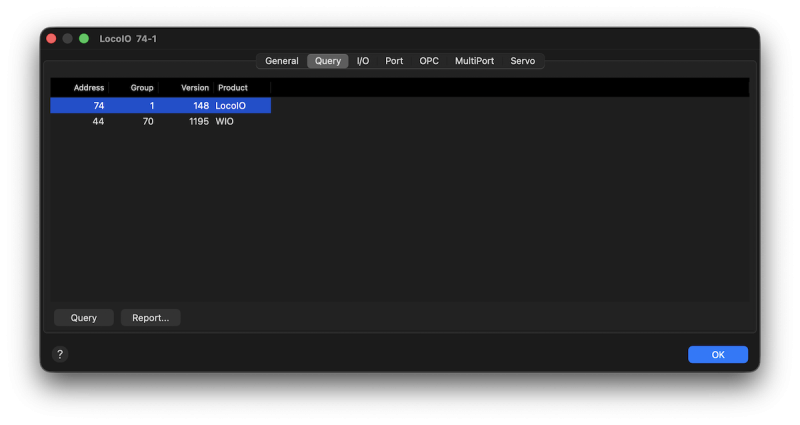Confirm with the OK button
This screenshot has width=800, height=425.
tap(717, 354)
